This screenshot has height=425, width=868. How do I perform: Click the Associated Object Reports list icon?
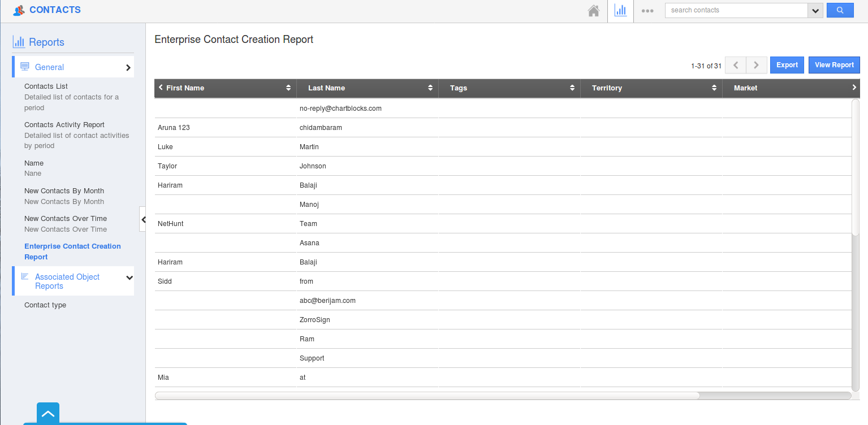[x=25, y=276]
